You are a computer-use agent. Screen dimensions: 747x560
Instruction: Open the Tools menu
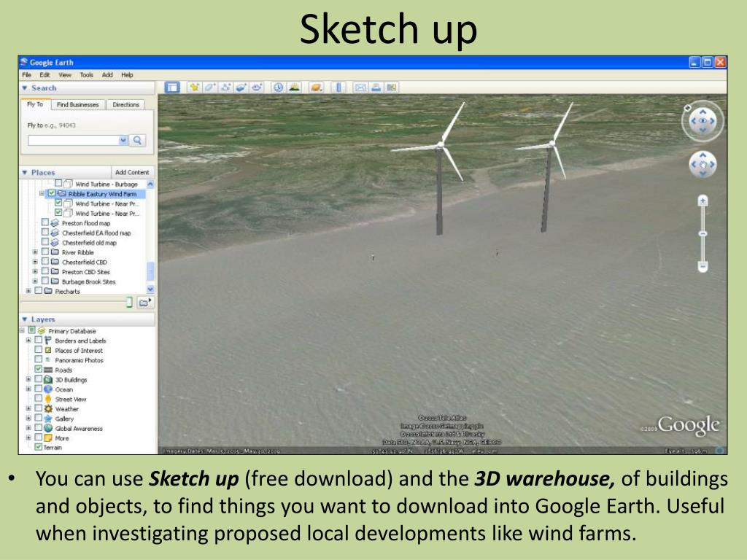87,75
